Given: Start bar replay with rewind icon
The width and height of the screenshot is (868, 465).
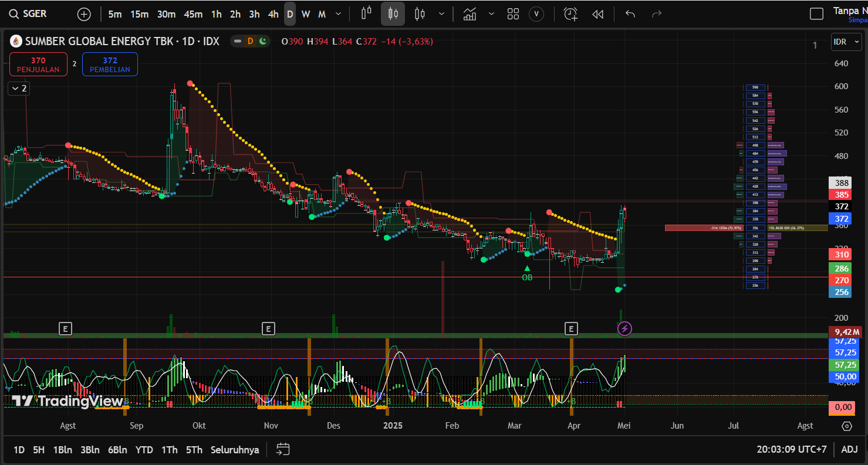Looking at the screenshot, I should point(597,14).
